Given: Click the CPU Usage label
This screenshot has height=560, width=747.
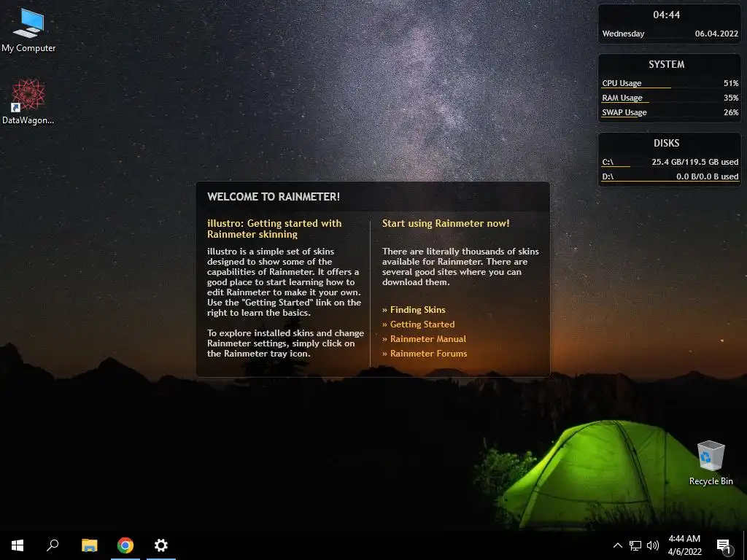Looking at the screenshot, I should point(622,83).
